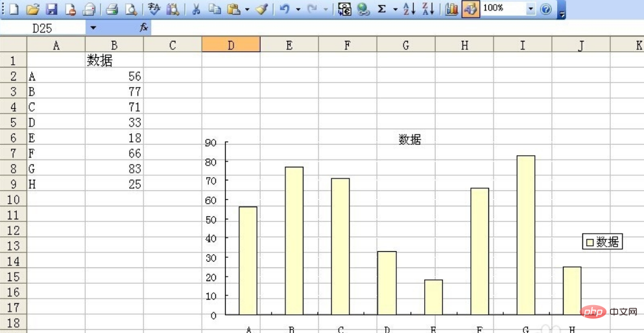This screenshot has height=333, width=644.
Task: Click the Copy icon
Action: coord(215,8)
